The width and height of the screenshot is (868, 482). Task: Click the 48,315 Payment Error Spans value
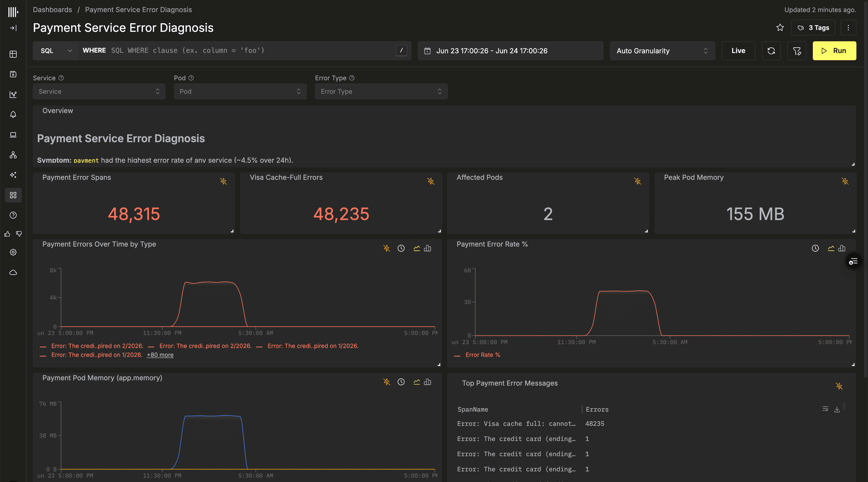click(x=134, y=214)
